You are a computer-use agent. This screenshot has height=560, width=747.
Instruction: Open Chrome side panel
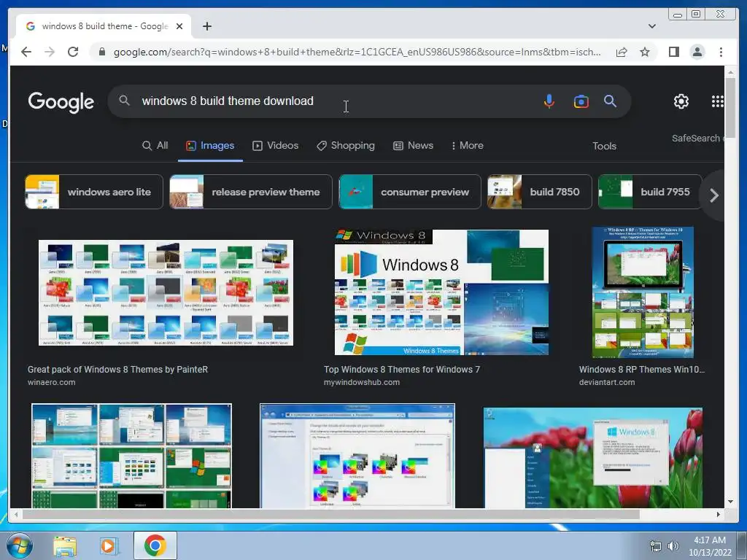click(x=673, y=52)
